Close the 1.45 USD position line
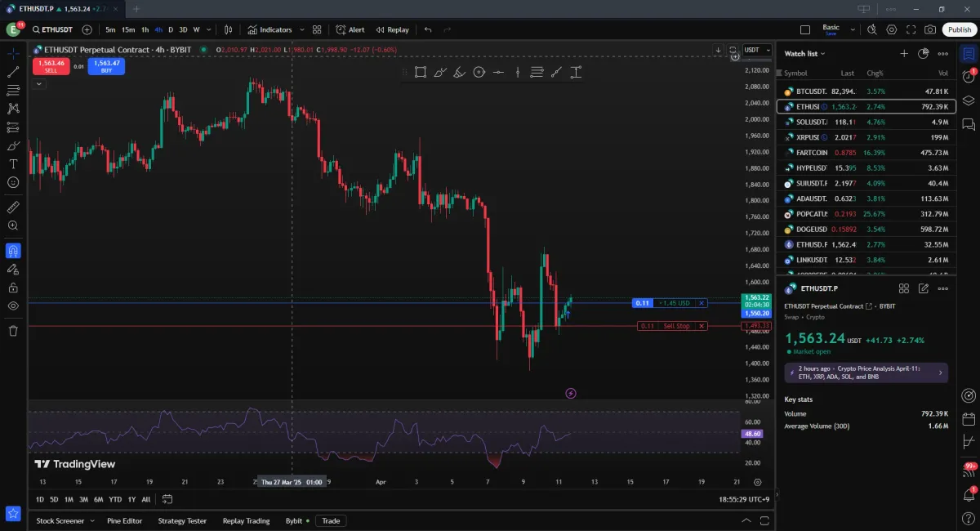The width and height of the screenshot is (980, 531). [x=702, y=303]
